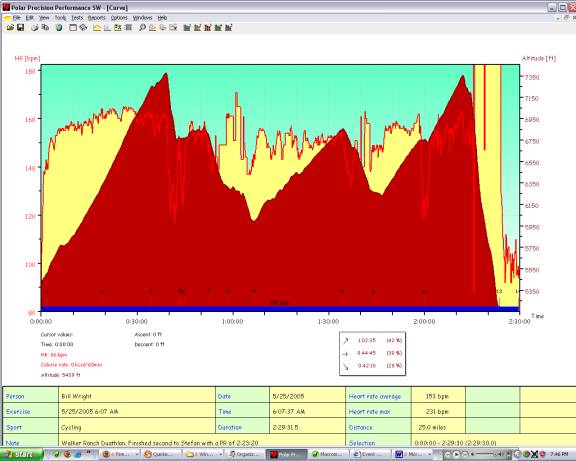
Task: Open the View menu
Action: point(44,18)
